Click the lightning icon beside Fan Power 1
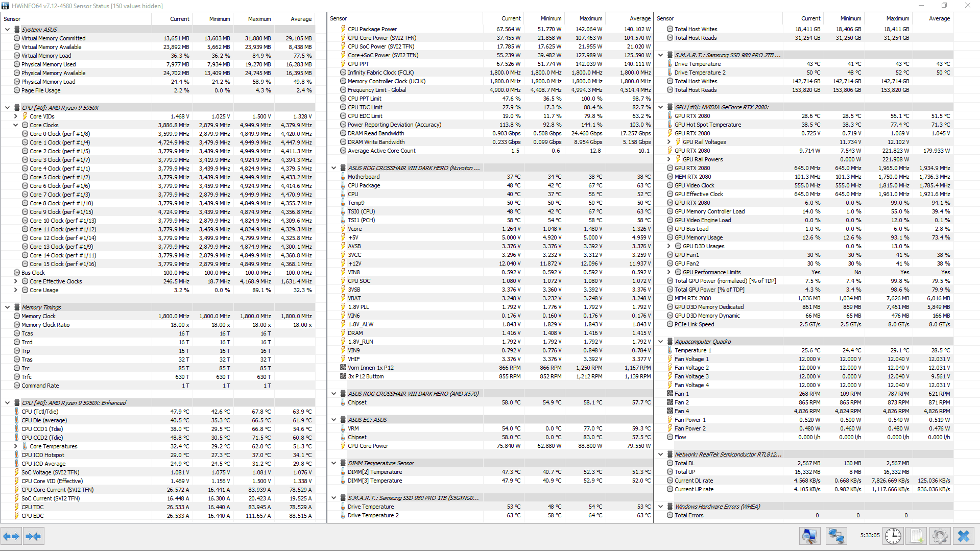Screen dimensions: 980x551 pos(670,420)
